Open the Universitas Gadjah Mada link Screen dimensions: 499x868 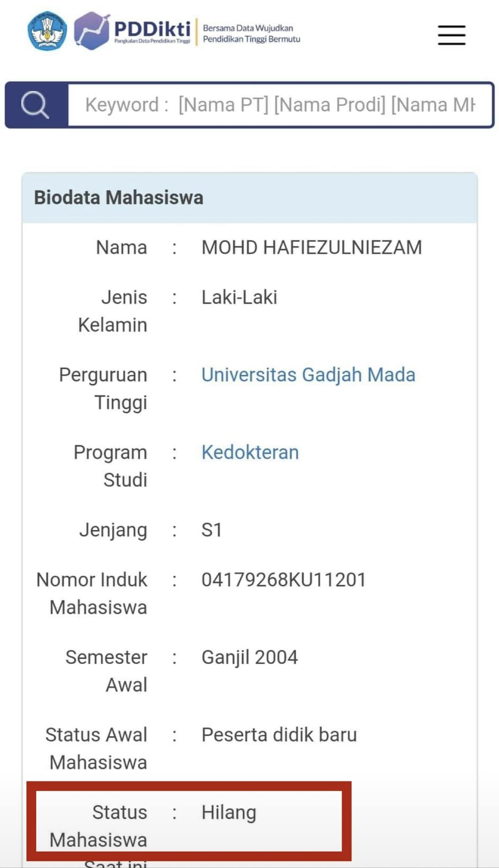tap(308, 375)
